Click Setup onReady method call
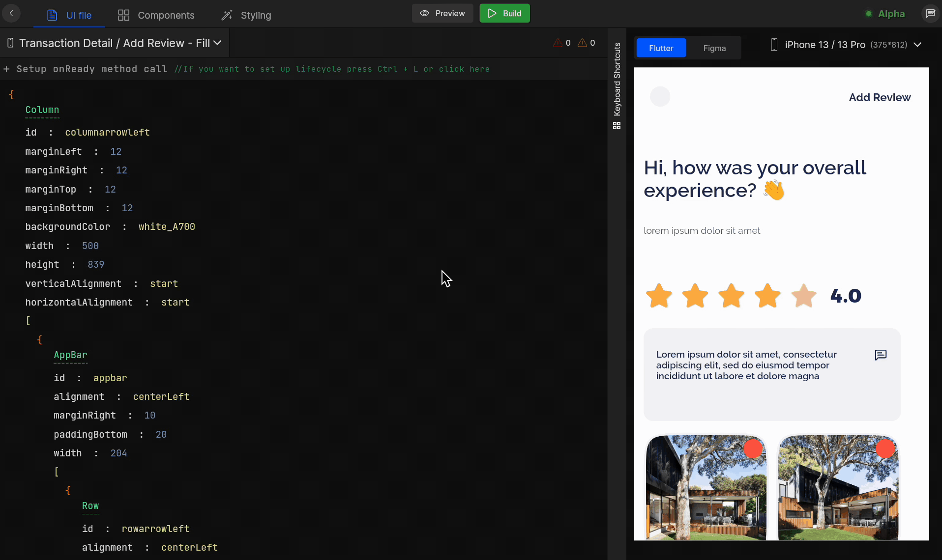This screenshot has width=942, height=560. click(x=92, y=69)
